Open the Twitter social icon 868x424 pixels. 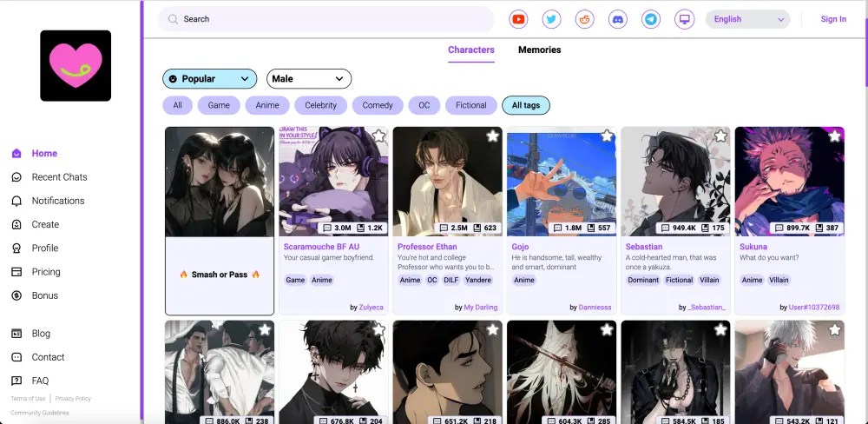551,19
